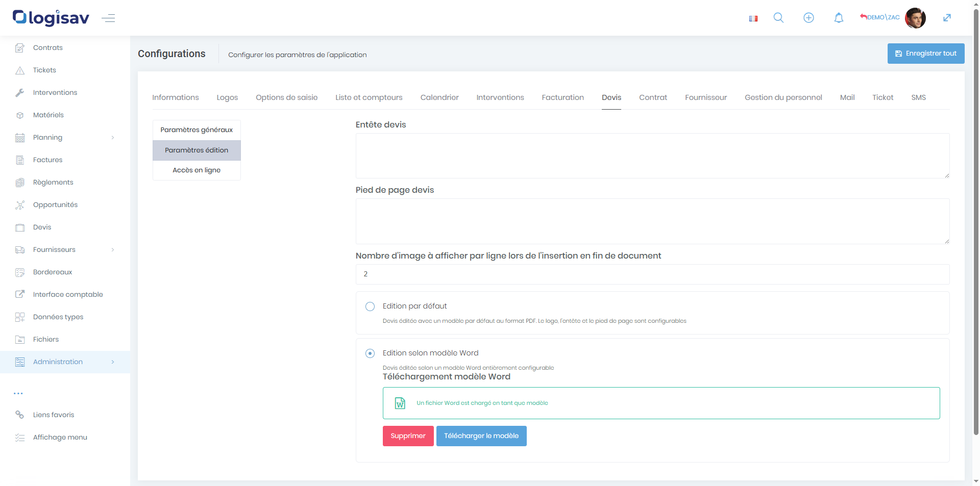Screen dimensions: 980x486
Task: Open the user profile avatar
Action: click(915, 18)
